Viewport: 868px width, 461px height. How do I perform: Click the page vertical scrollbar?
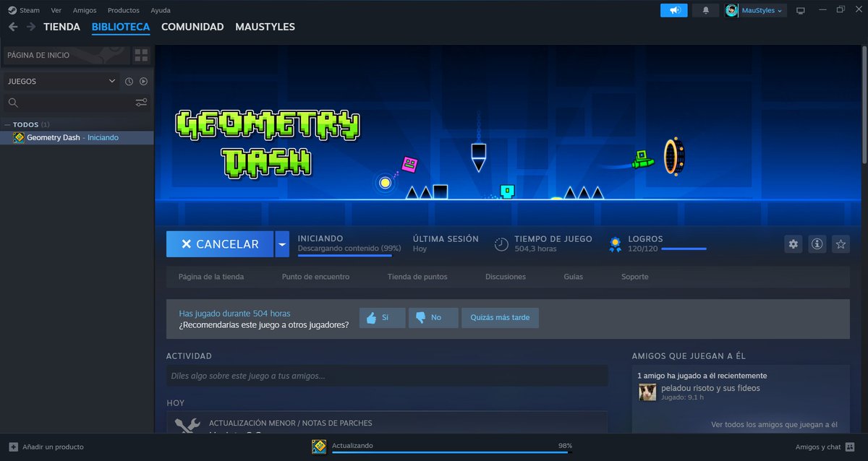(864, 105)
